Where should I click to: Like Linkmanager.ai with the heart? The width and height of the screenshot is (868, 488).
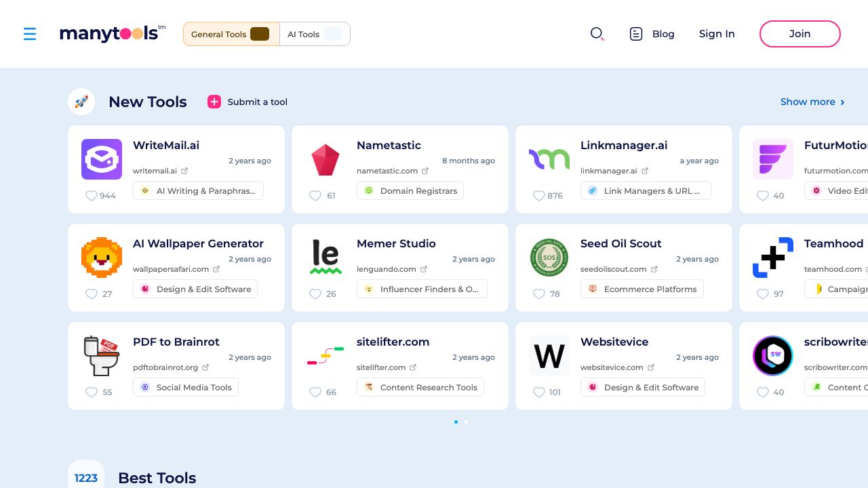coord(538,195)
